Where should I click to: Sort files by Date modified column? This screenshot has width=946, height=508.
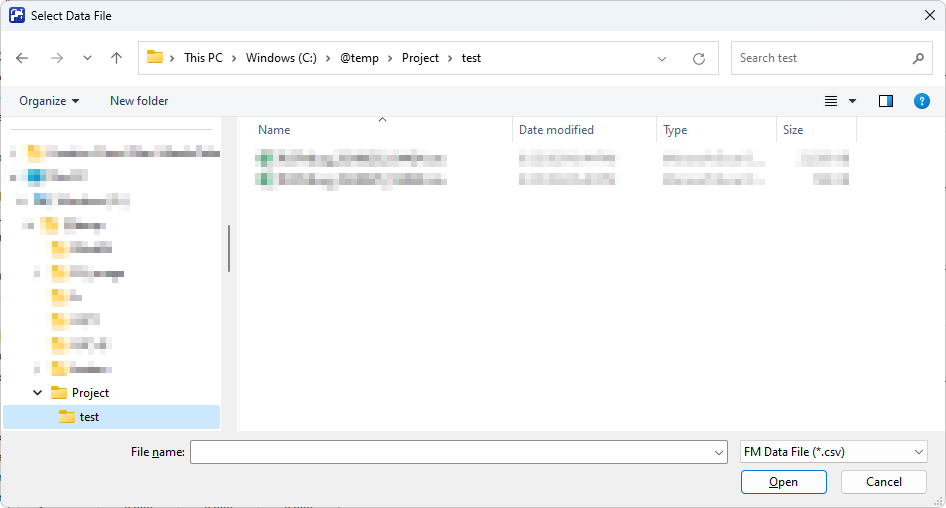point(556,130)
